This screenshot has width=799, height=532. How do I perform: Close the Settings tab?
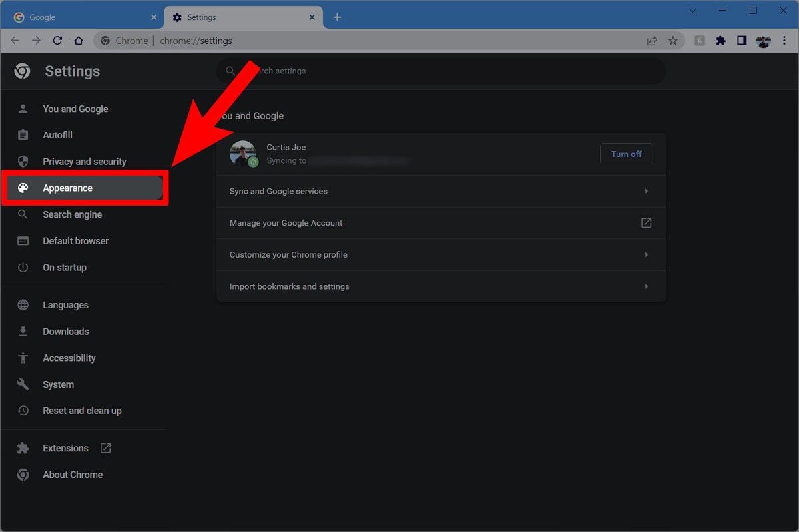[x=312, y=17]
